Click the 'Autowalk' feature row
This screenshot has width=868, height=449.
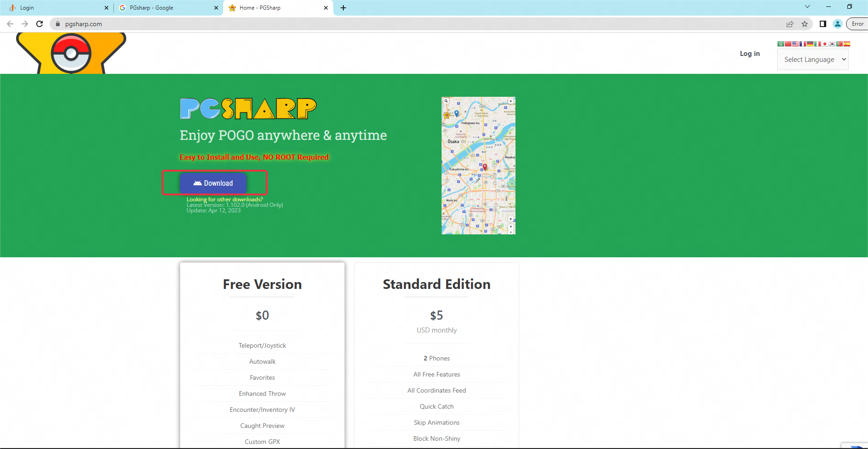(262, 361)
